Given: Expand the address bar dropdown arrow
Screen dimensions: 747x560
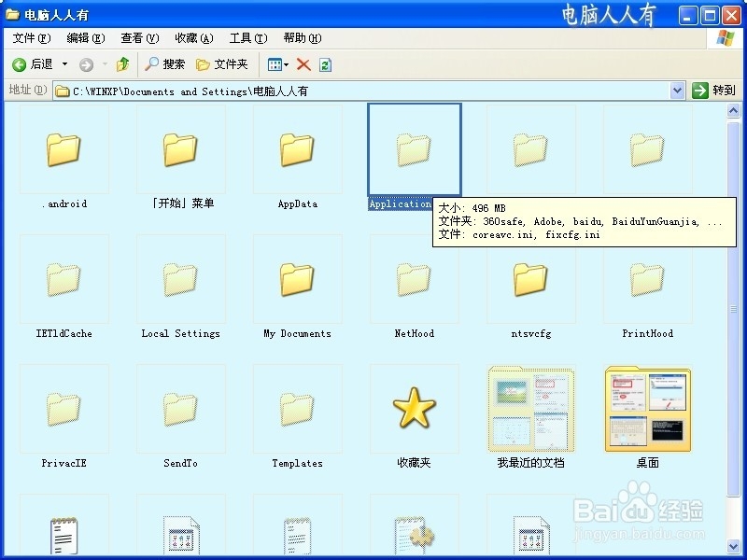Looking at the screenshot, I should coord(678,91).
